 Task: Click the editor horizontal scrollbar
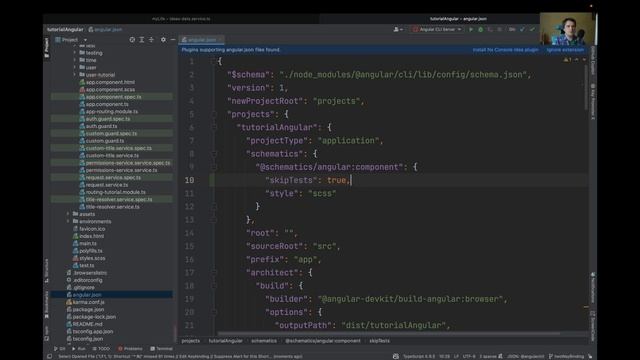click(x=389, y=333)
